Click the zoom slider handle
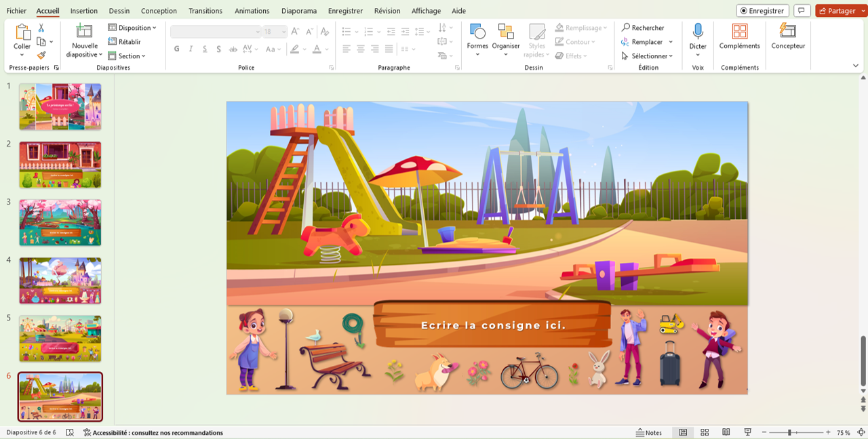The height and width of the screenshot is (439, 868). [789, 432]
